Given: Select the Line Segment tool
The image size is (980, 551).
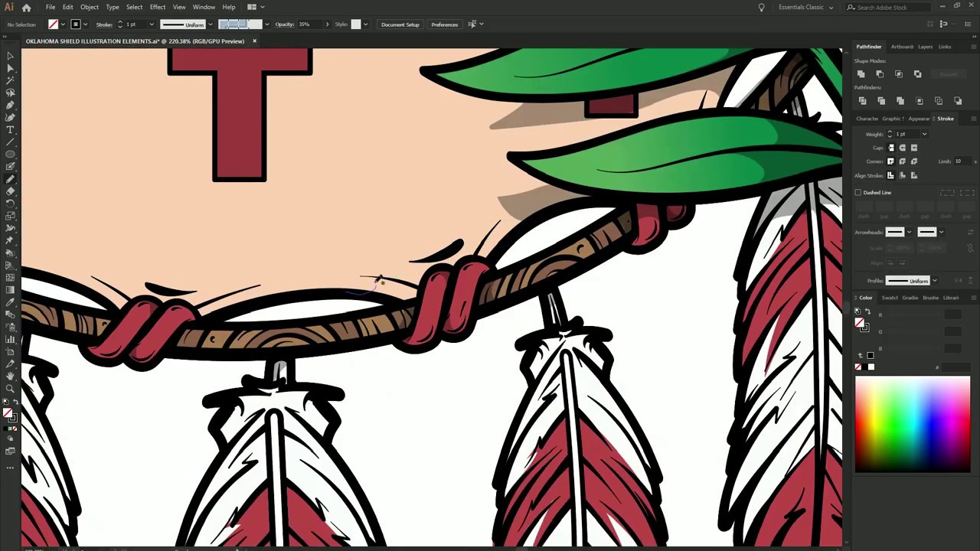Looking at the screenshot, I should pyautogui.click(x=10, y=142).
